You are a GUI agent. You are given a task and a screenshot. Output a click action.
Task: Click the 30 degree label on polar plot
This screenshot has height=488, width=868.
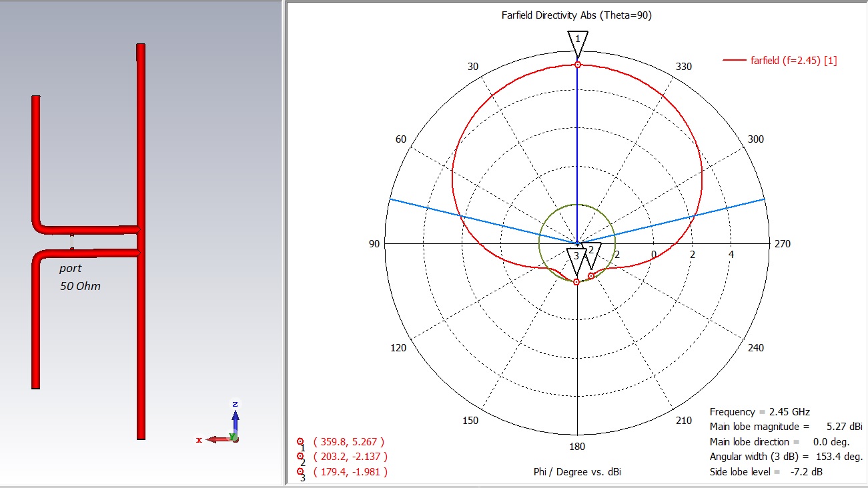click(473, 67)
